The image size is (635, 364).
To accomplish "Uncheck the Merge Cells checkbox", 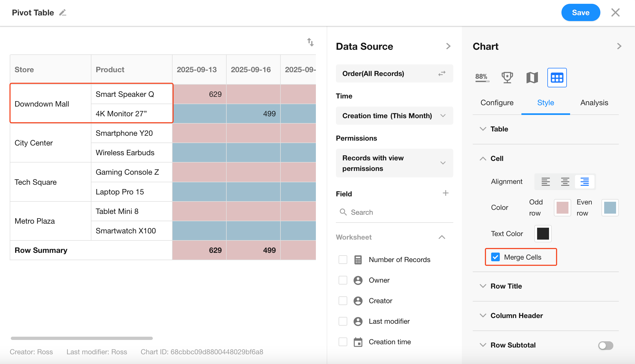I will [495, 257].
